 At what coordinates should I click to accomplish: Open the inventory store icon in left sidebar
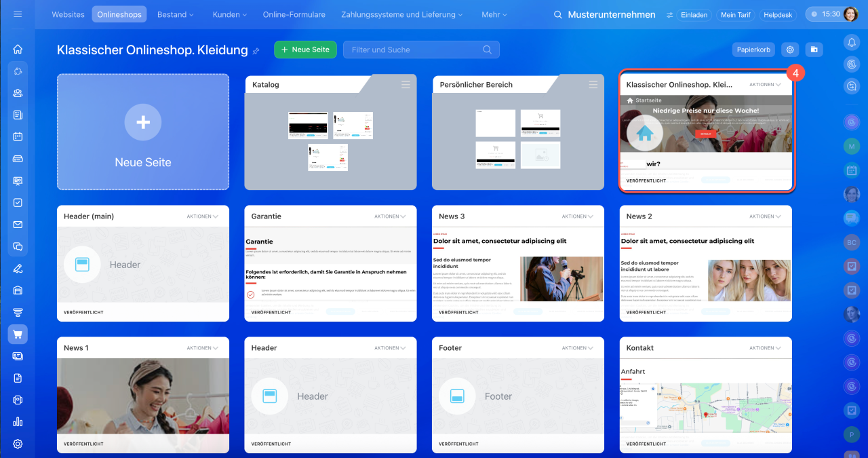(x=18, y=290)
